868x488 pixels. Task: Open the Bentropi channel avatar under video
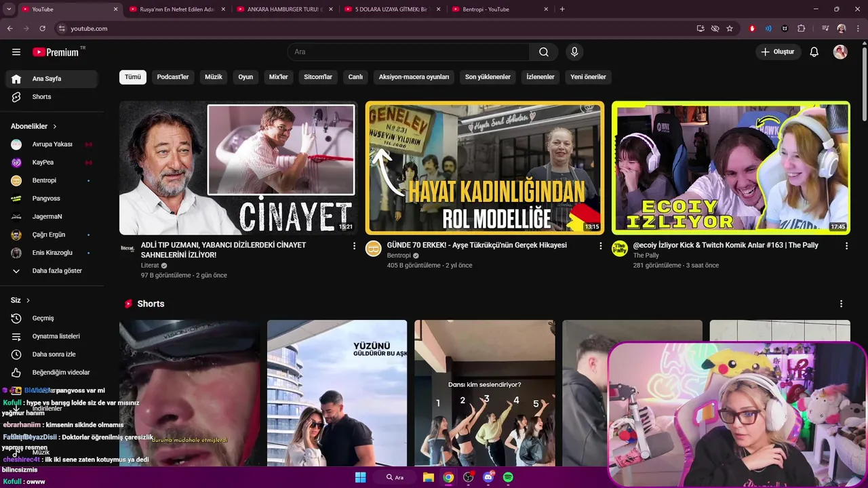[x=374, y=249]
